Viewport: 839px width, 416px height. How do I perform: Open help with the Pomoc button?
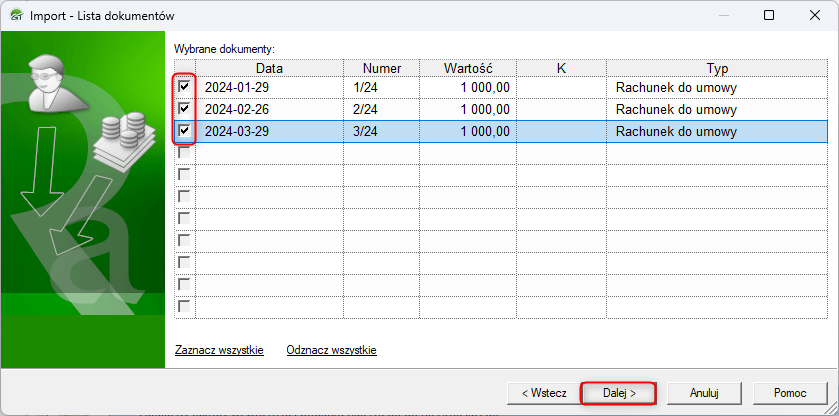coord(790,392)
